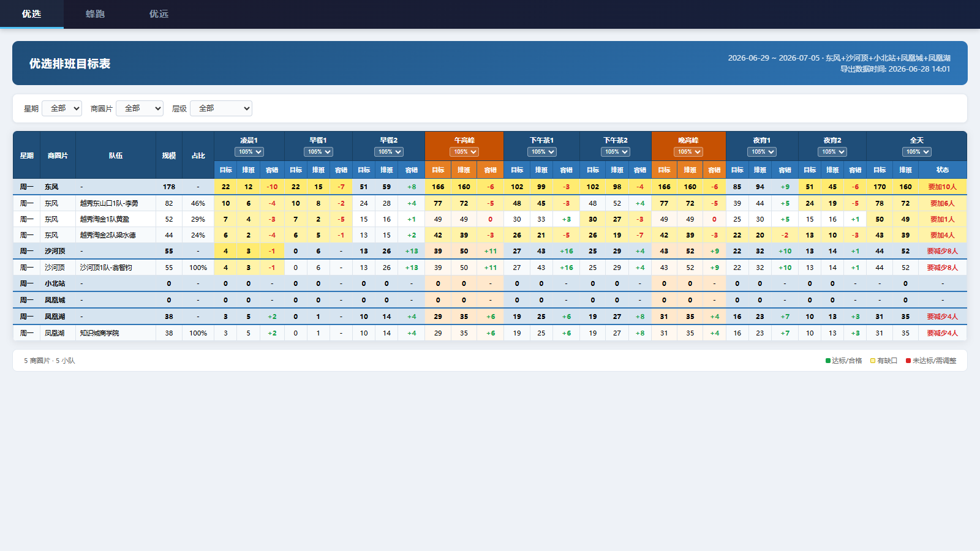The width and height of the screenshot is (980, 551).
Task: Click the 178 scale value for 东风
Action: tap(169, 187)
